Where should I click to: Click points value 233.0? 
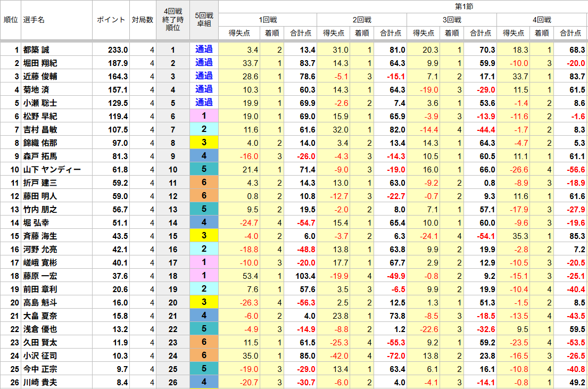(118, 50)
